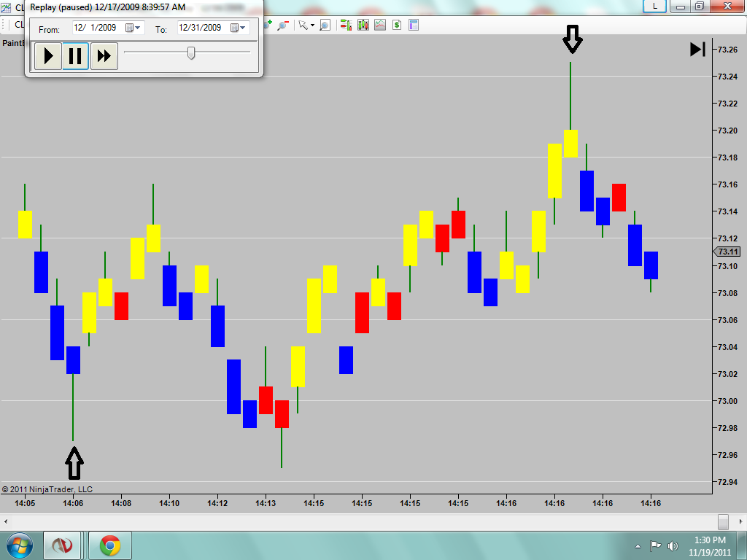Adjust the replay speed slider handle
Image resolution: width=747 pixels, height=560 pixels.
click(191, 52)
